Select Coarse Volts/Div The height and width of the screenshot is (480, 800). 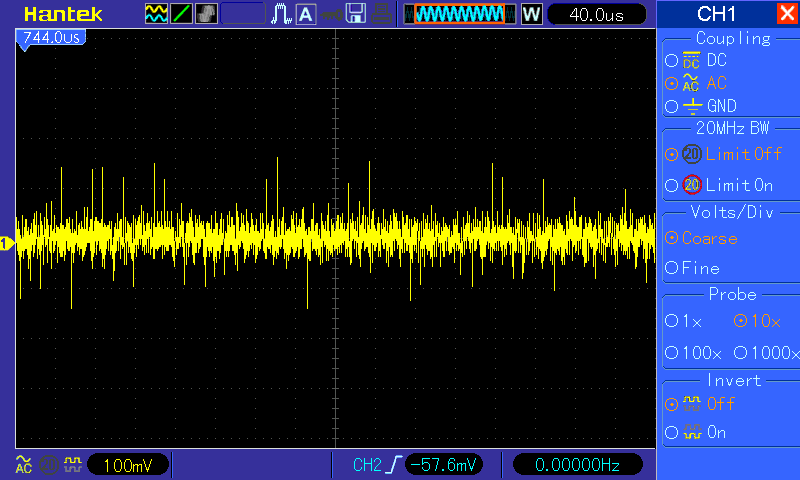[x=702, y=238]
